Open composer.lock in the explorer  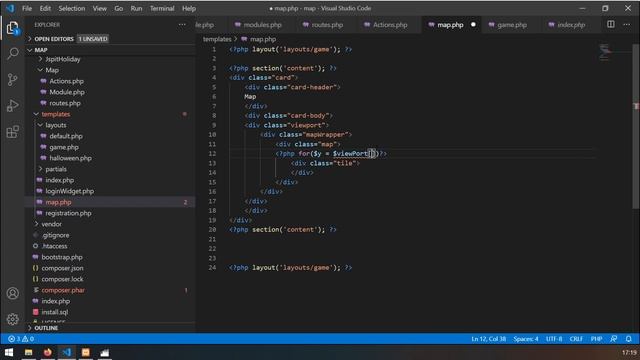pyautogui.click(x=62, y=279)
